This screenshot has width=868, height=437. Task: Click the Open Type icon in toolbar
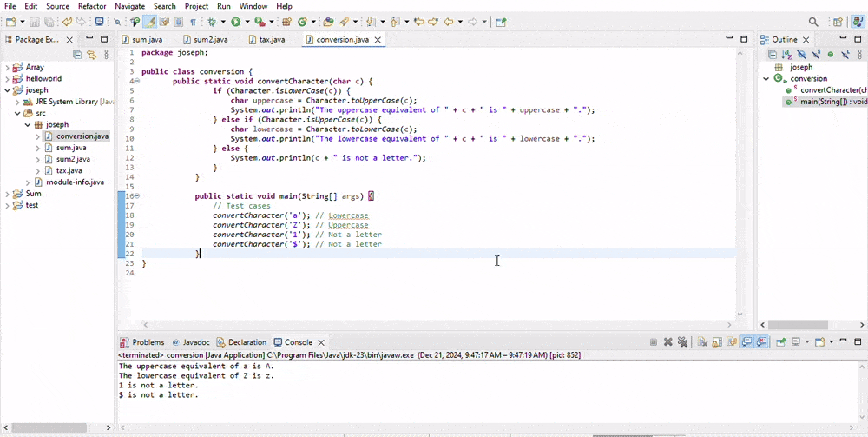click(x=328, y=23)
